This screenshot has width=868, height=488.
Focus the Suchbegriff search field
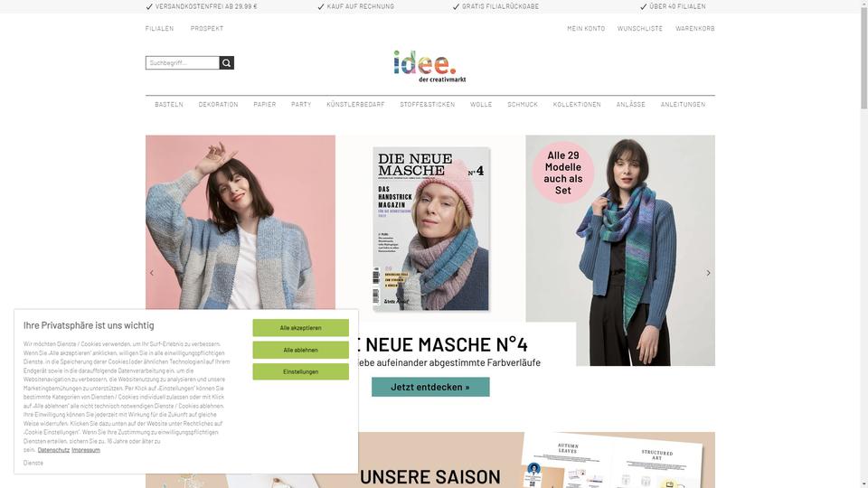182,63
